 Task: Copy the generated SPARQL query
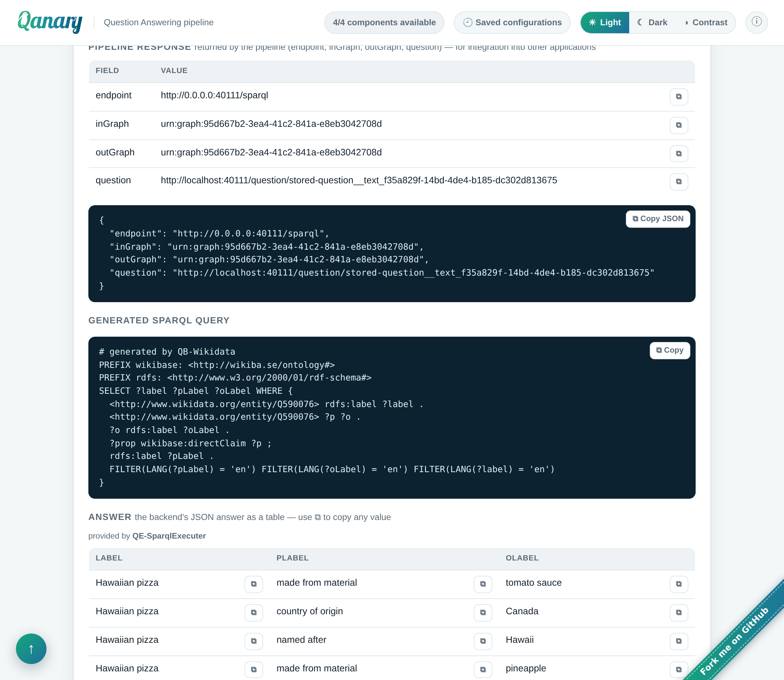(670, 350)
